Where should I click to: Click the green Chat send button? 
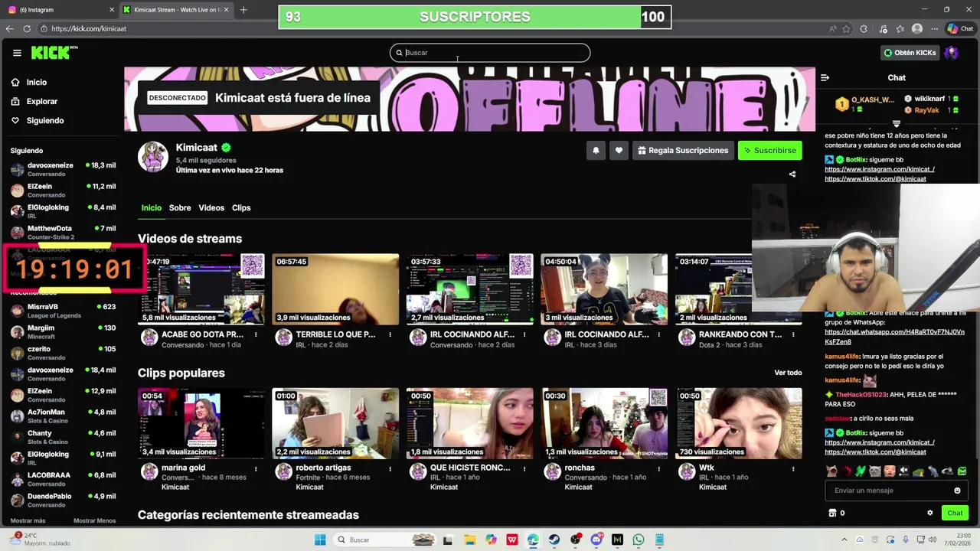click(955, 513)
